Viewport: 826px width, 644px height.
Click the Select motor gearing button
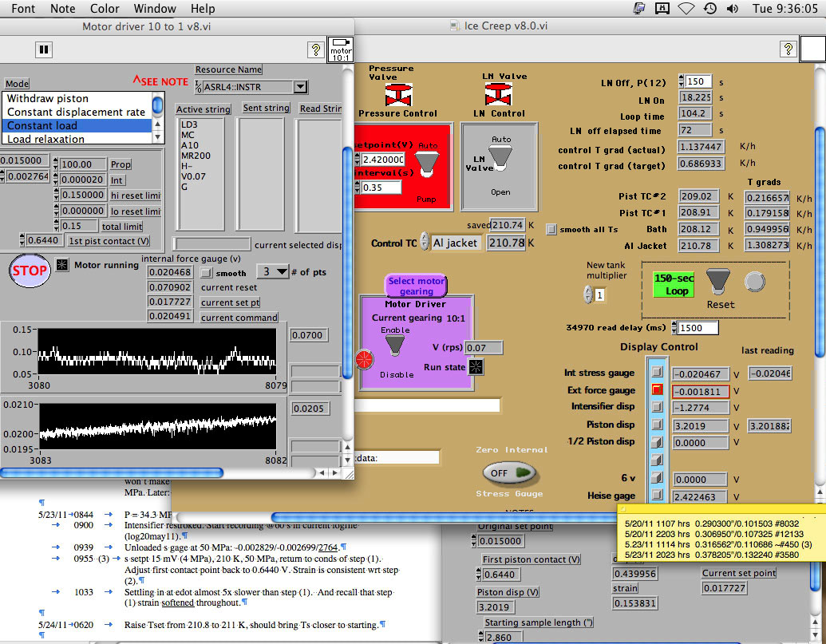(416, 285)
